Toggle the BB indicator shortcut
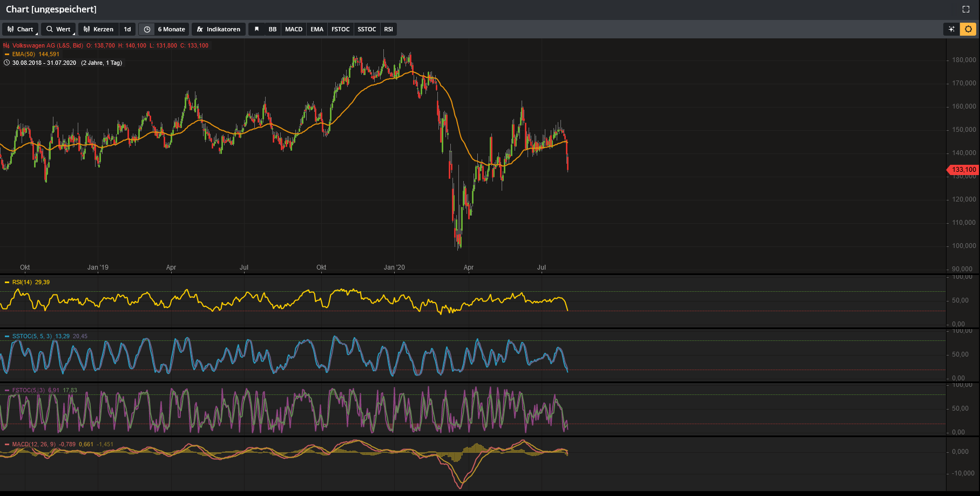 pyautogui.click(x=273, y=29)
